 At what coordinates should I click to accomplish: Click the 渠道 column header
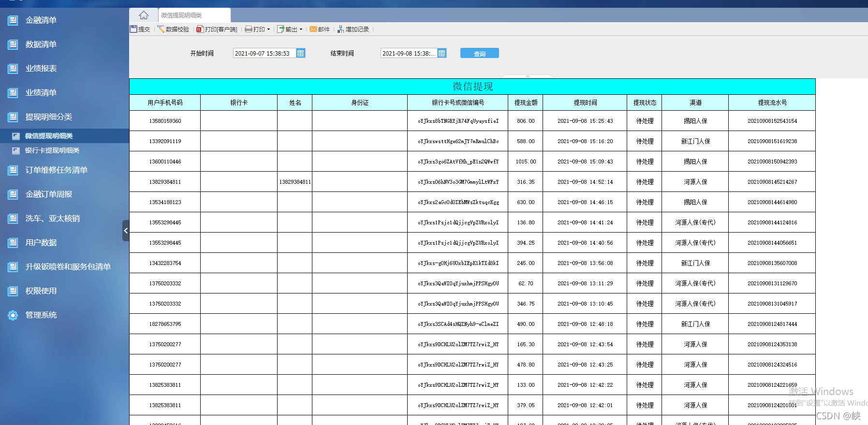coord(695,103)
